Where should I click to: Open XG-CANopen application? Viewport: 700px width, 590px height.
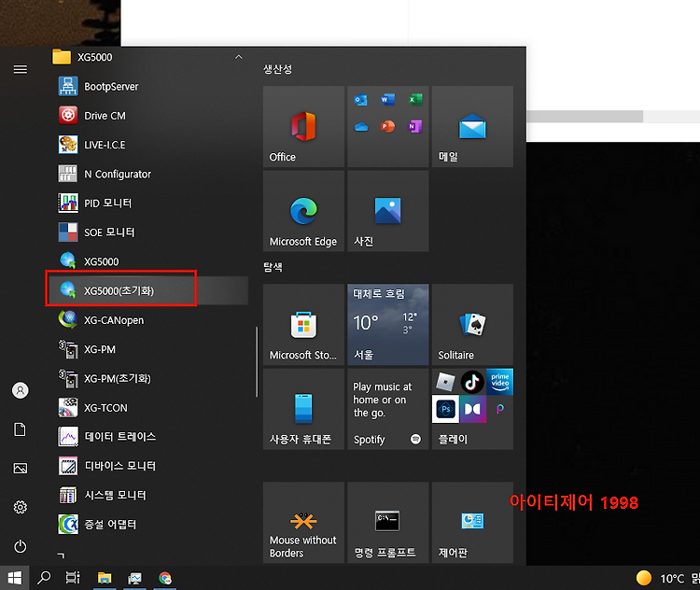click(x=147, y=320)
